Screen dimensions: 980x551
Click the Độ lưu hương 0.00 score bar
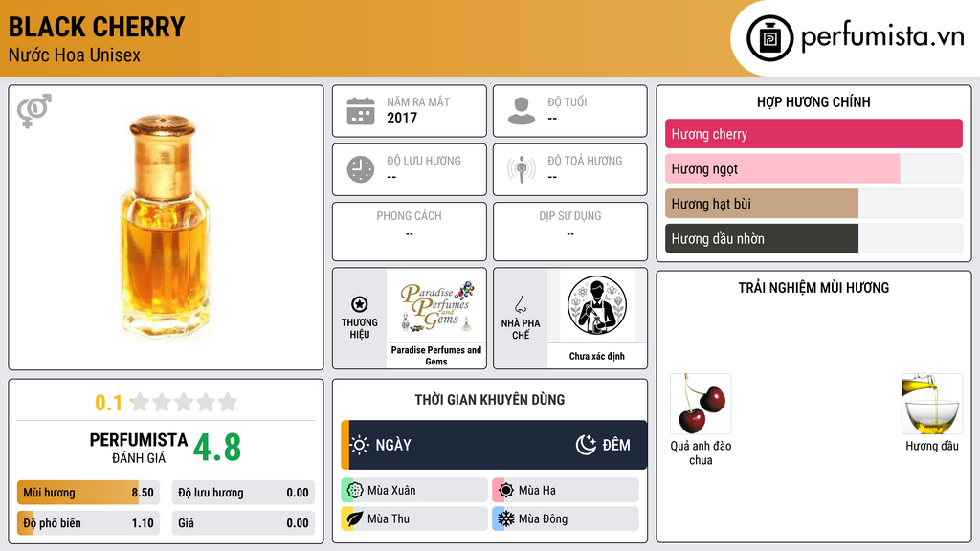click(243, 493)
